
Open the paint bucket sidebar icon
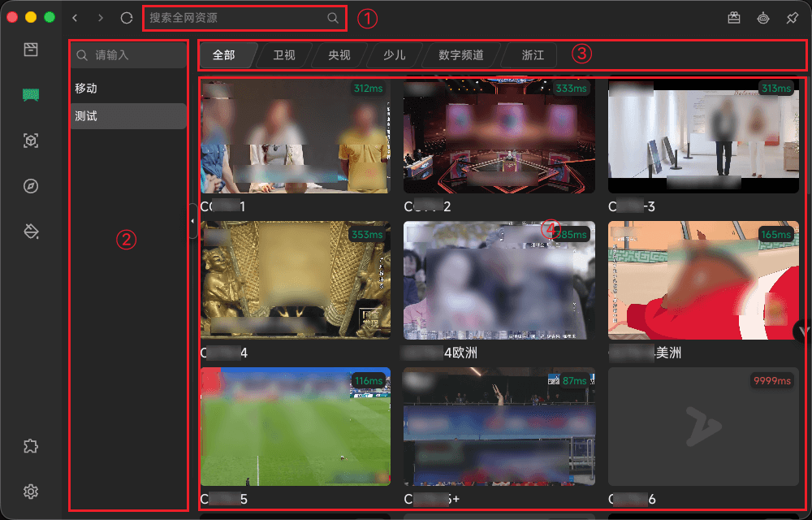point(31,232)
